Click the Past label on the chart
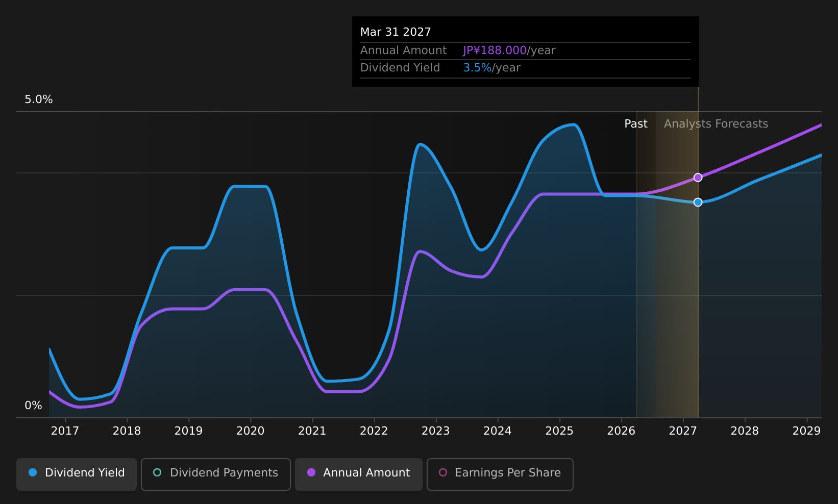The image size is (838, 504). [636, 124]
